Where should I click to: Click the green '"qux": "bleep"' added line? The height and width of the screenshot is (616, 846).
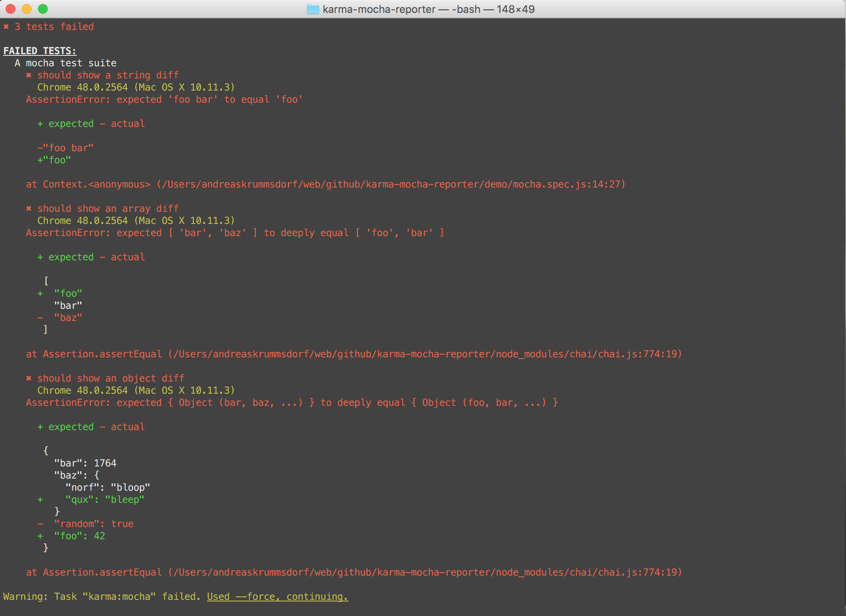105,500
